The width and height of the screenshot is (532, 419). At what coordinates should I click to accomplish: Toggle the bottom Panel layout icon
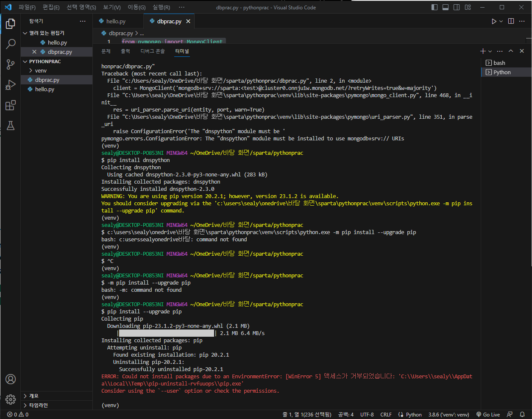(x=446, y=7)
